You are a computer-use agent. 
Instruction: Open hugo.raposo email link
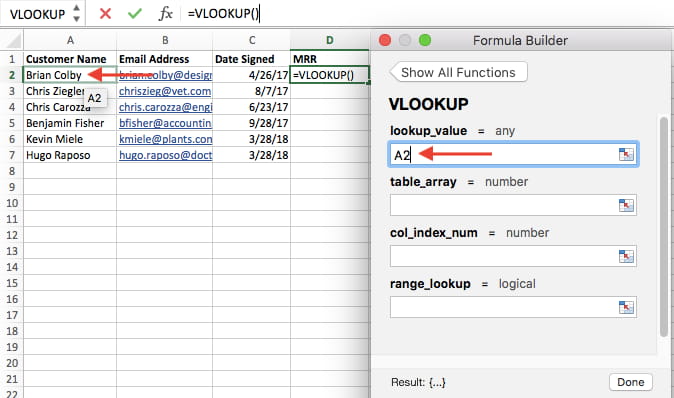click(x=165, y=155)
